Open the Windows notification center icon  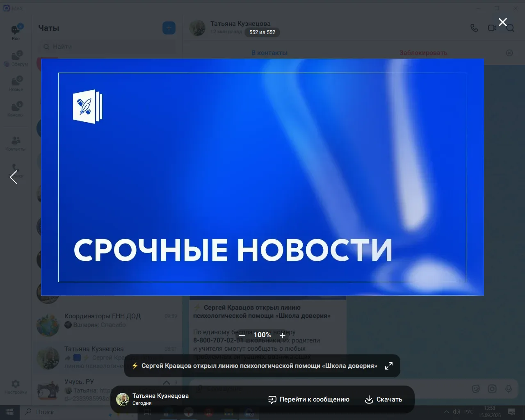point(511,412)
